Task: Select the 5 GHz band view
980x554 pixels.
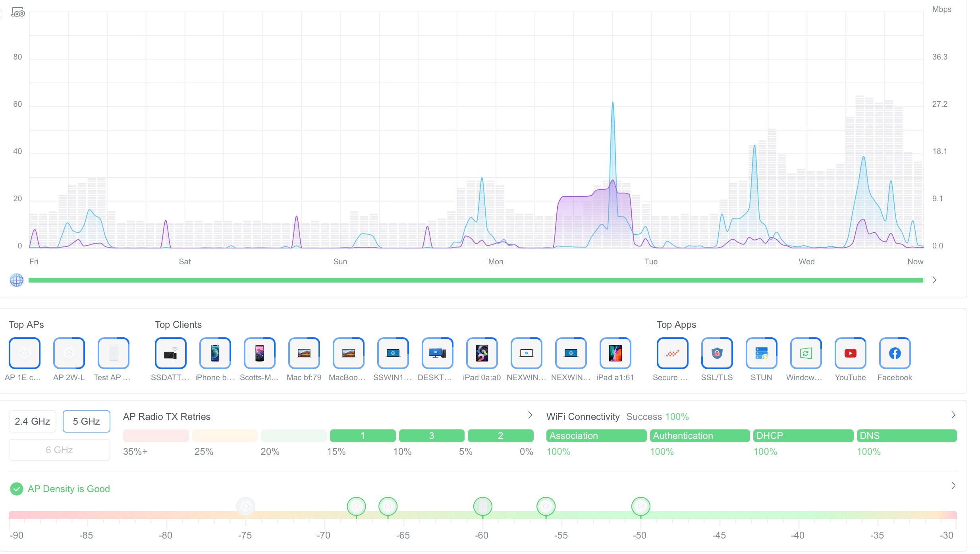Action: point(86,421)
